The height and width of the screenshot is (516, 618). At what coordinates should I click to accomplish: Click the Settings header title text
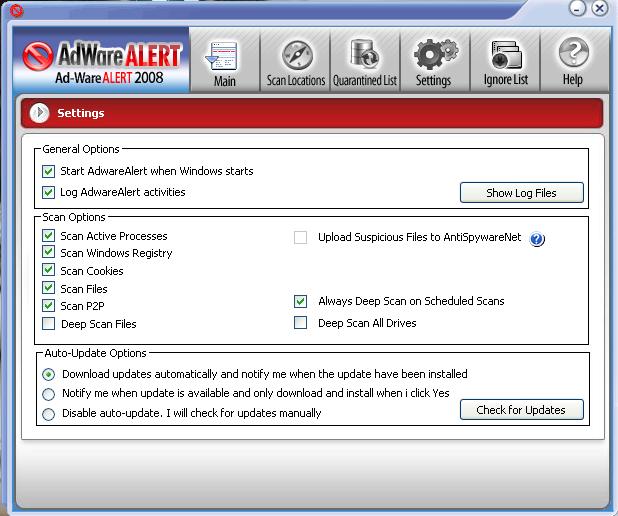[x=81, y=113]
